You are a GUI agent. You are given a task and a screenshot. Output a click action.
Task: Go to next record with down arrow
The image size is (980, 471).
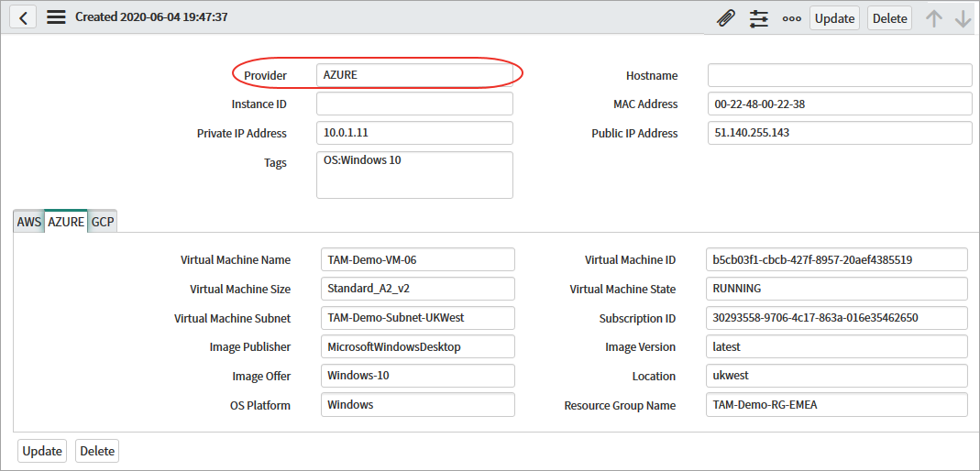[963, 18]
